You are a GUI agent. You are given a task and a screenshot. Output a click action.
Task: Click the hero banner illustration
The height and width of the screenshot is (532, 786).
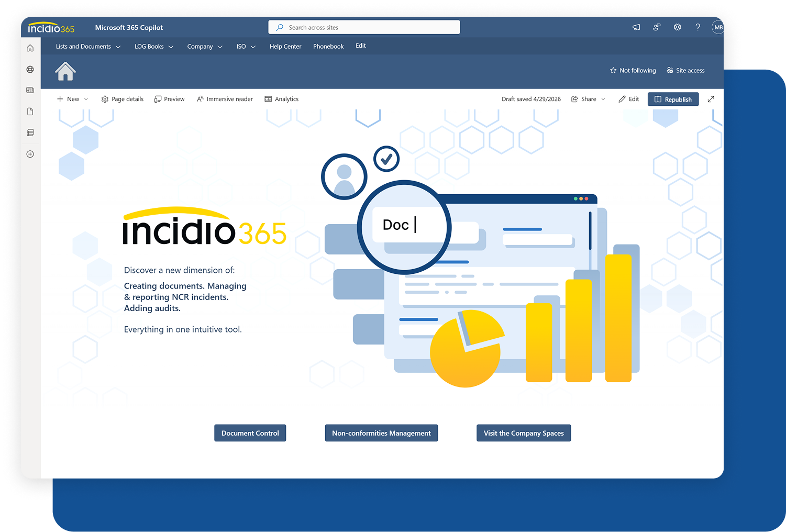(x=480, y=266)
